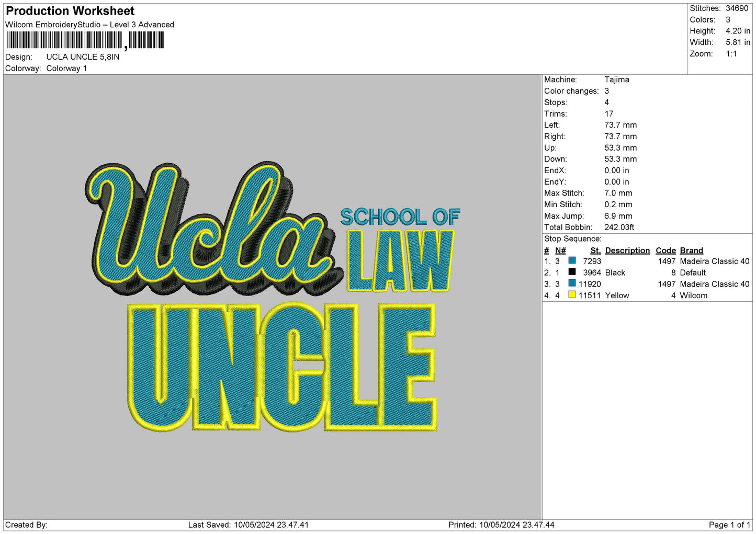Click '3964' stitch count in Black row

click(592, 272)
